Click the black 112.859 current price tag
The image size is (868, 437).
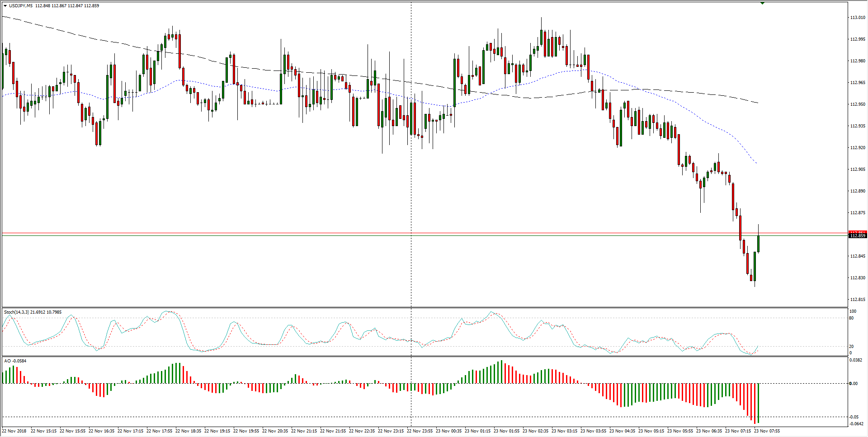858,236
